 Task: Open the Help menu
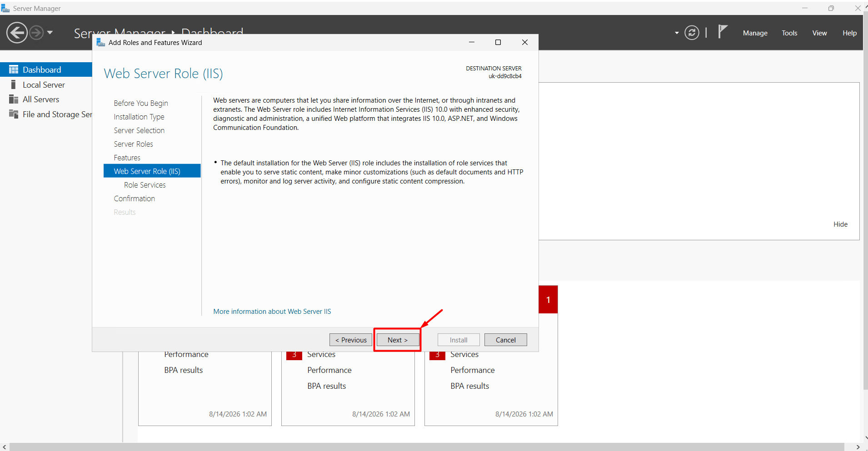(849, 33)
